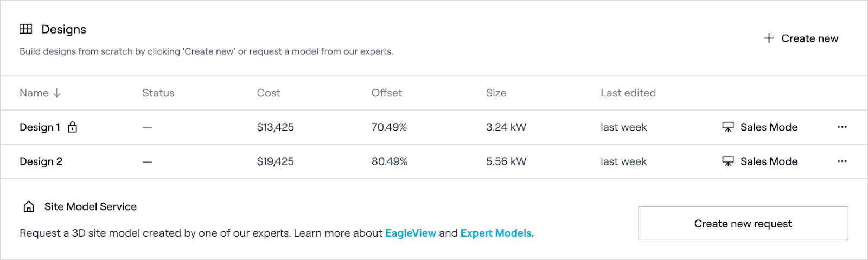Follow the Expert Models link
Screen dimensions: 868x260
tap(497, 233)
